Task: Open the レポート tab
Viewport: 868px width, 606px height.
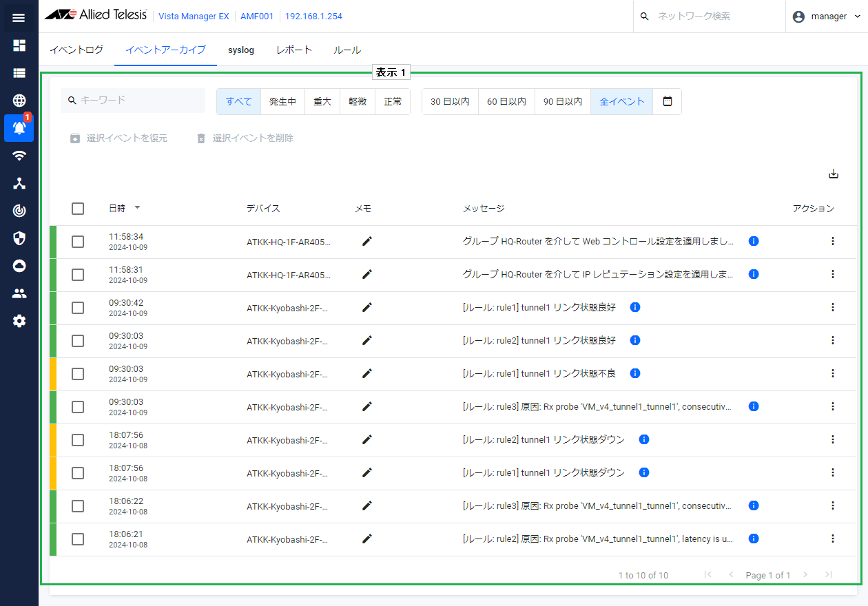Action: tap(294, 50)
